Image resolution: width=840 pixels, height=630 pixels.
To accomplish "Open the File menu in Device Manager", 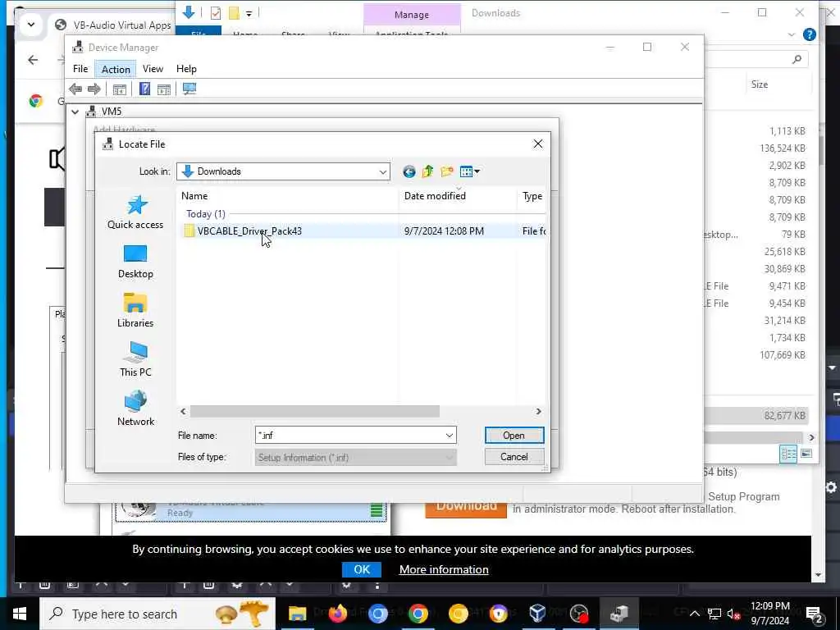I will 80,69.
